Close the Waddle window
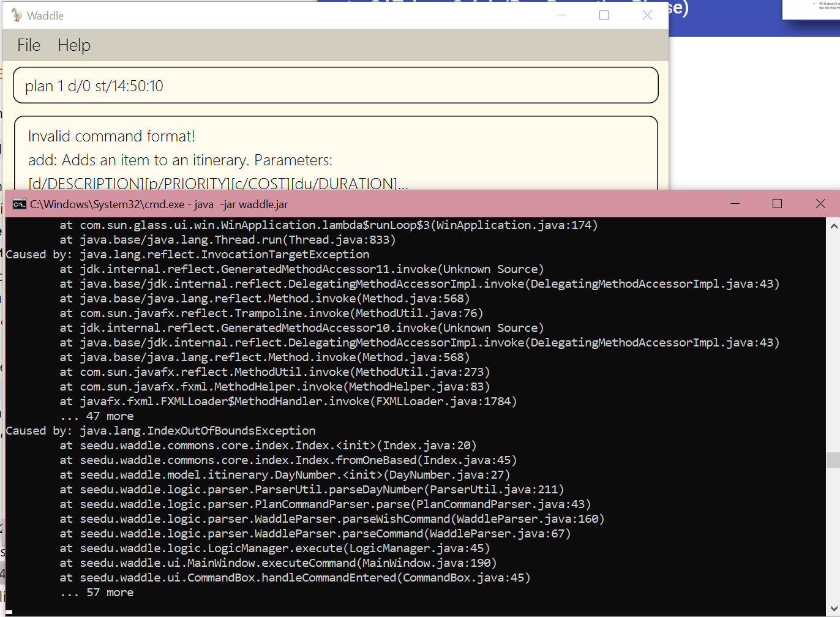 click(x=647, y=15)
